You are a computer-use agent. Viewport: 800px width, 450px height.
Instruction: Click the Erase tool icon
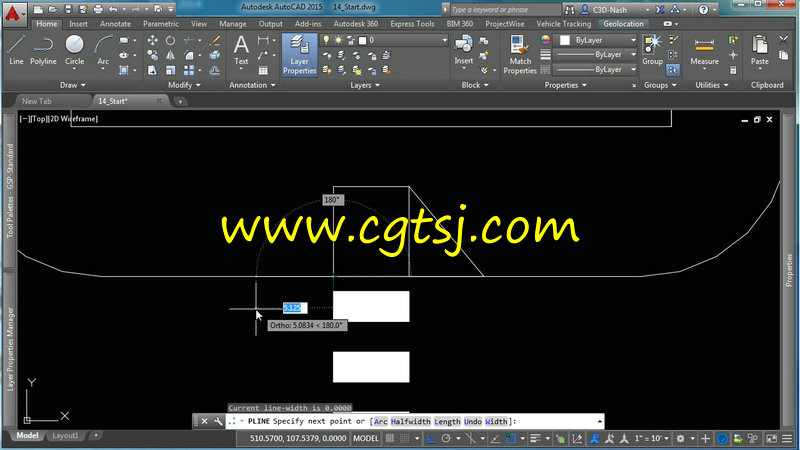(215, 40)
